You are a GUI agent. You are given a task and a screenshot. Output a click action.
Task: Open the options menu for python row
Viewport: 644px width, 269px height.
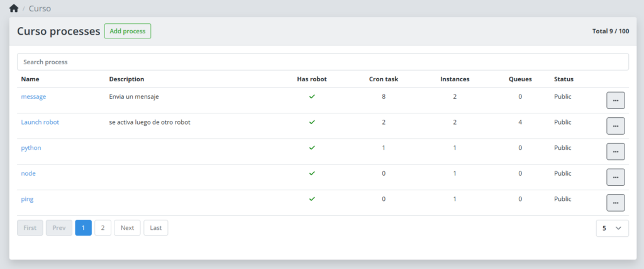pyautogui.click(x=615, y=151)
